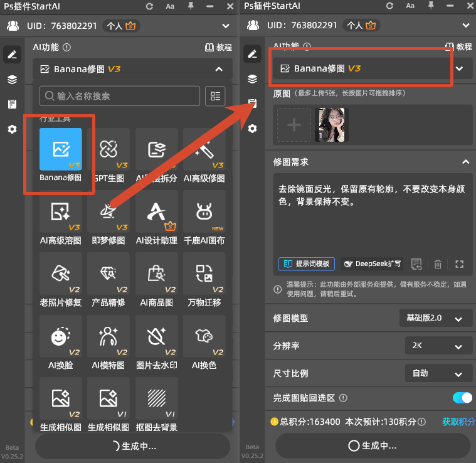Viewport: 476px width, 463px height.
Task: Open layers icon in right panel sidebar
Action: click(x=252, y=79)
